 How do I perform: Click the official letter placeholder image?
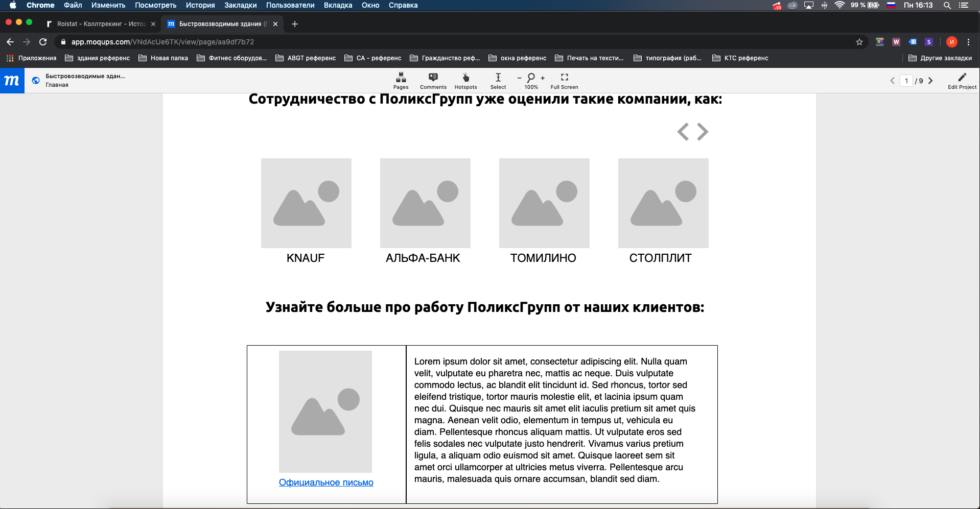[x=325, y=411]
